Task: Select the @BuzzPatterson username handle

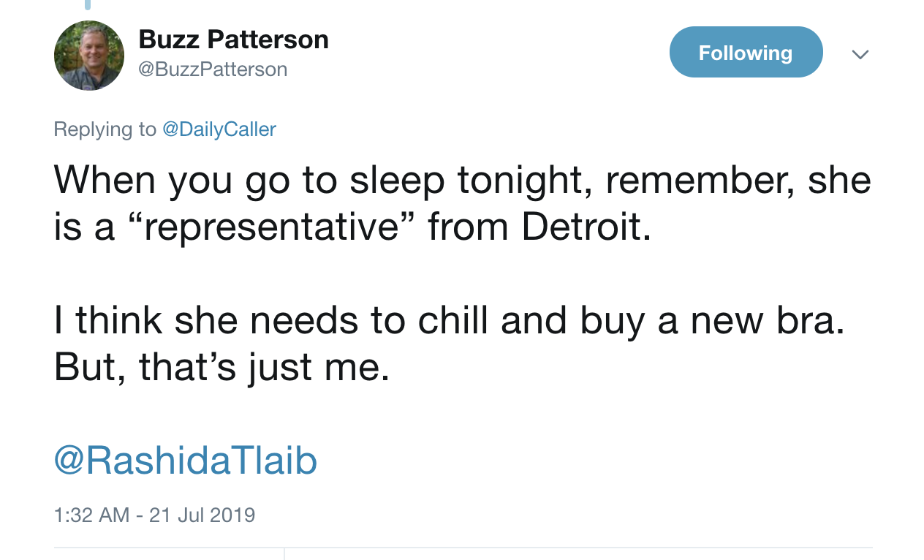Action: click(x=213, y=69)
